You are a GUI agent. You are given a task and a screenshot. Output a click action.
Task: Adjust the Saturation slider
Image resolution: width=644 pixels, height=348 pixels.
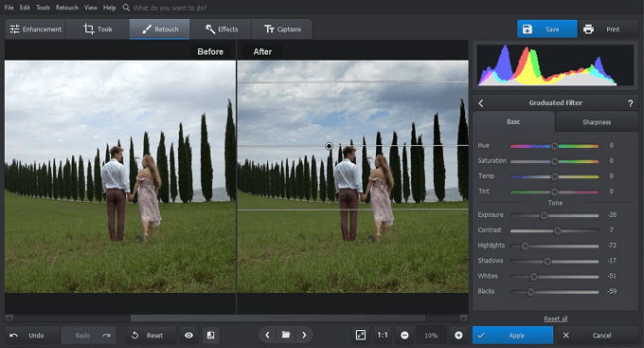(554, 161)
